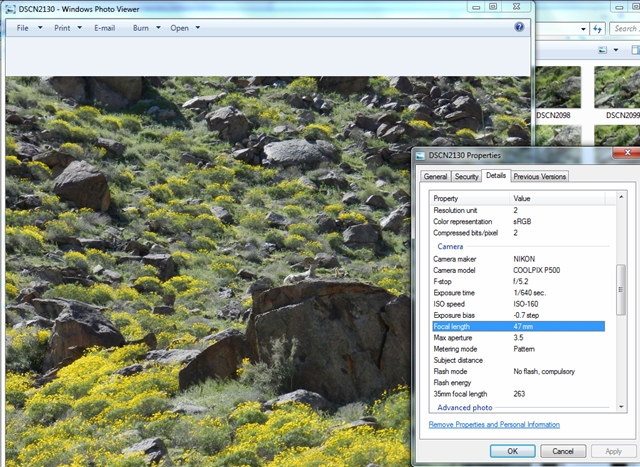Switch to the Security tab
Image resolution: width=640 pixels, height=467 pixels.
coord(466,176)
